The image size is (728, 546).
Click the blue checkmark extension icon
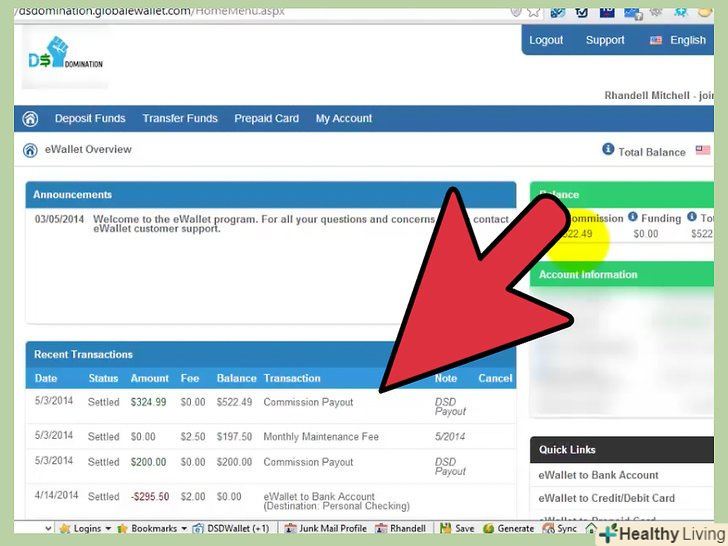[558, 12]
